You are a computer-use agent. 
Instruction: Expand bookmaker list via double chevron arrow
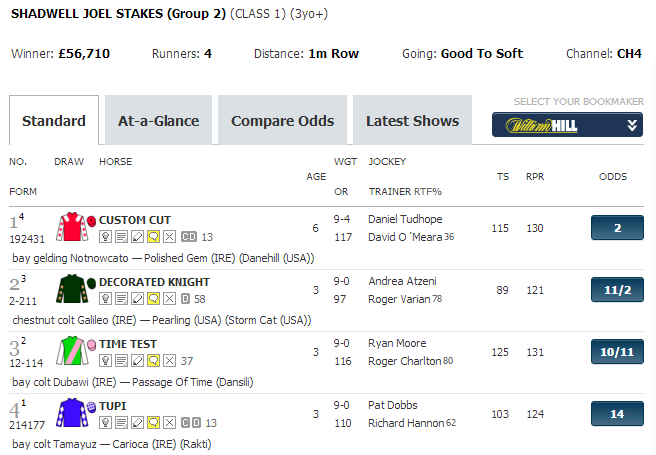click(x=632, y=125)
